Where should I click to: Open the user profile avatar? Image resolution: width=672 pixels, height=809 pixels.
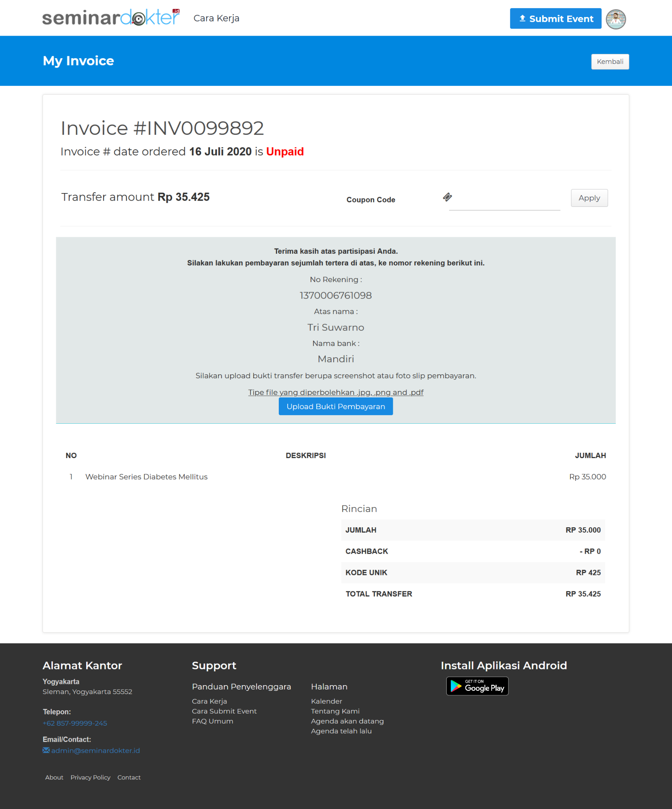pyautogui.click(x=615, y=19)
